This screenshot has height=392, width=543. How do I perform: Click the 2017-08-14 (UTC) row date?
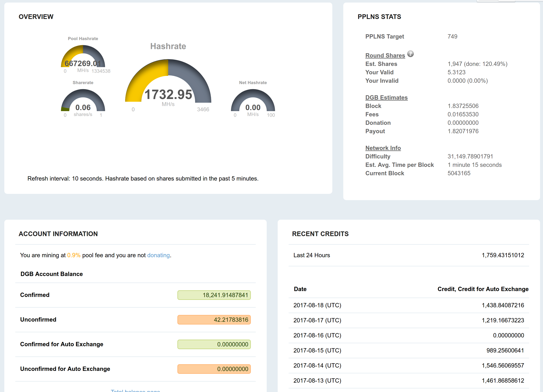(x=317, y=365)
